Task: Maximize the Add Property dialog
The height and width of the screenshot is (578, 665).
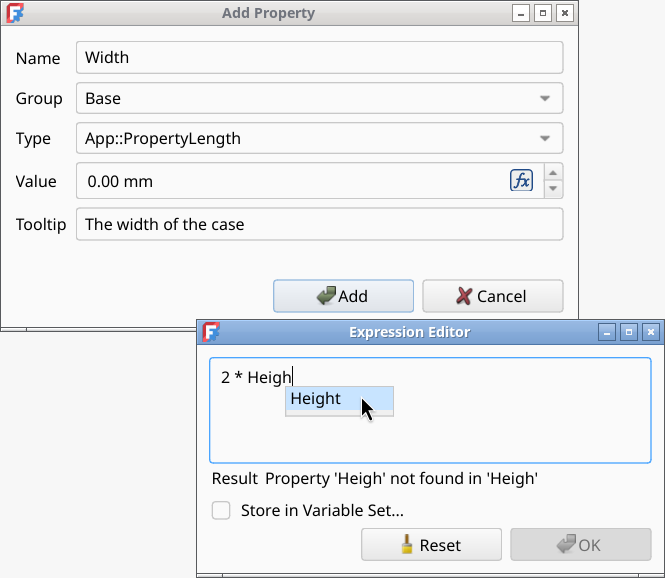Action: click(542, 14)
